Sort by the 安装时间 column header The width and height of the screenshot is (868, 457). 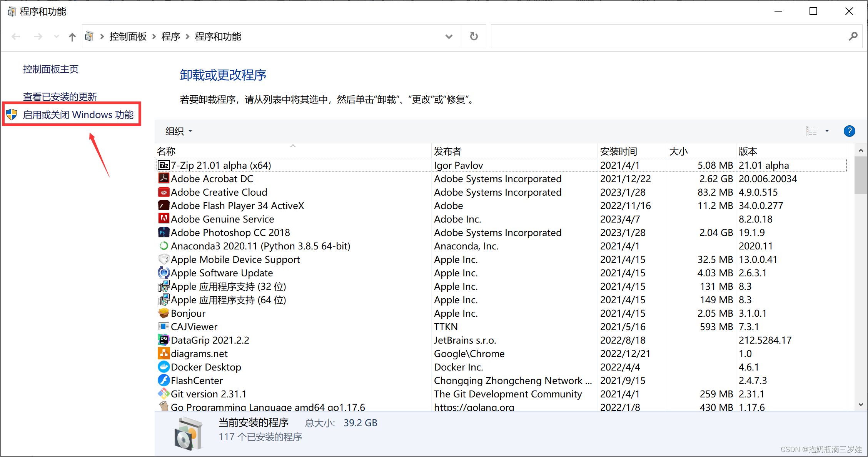tap(632, 151)
